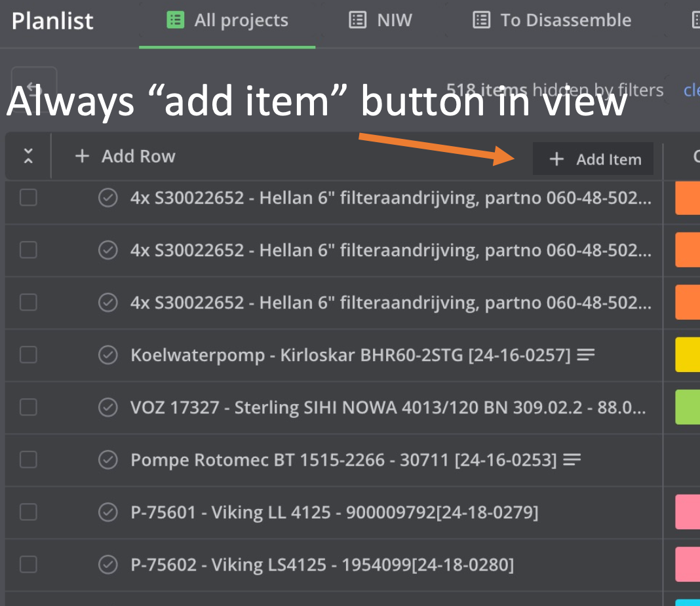
Task: Open notes icon on Koelwaterpomp Kirloskar row
Action: pyautogui.click(x=585, y=355)
